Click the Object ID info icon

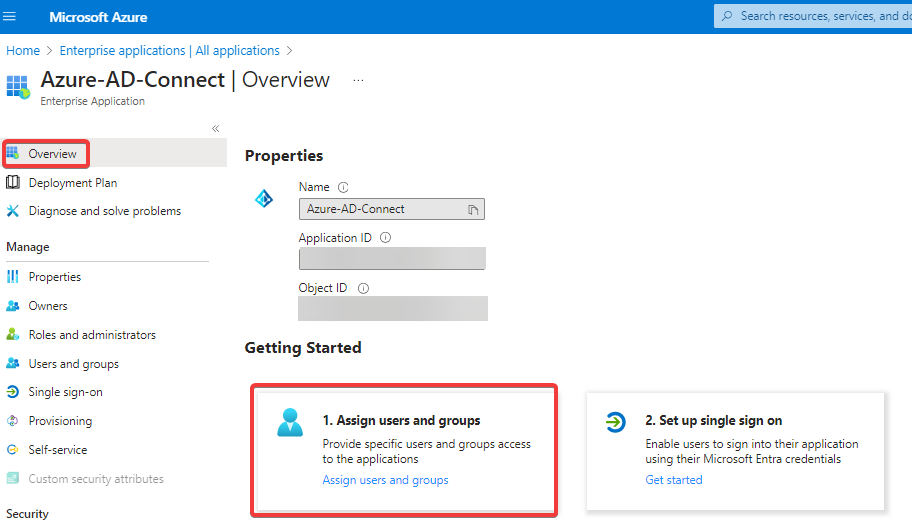pyautogui.click(x=363, y=288)
